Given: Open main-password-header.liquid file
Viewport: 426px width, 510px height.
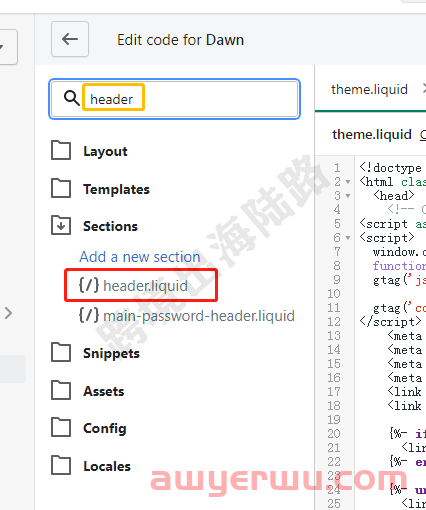Looking at the screenshot, I should (x=187, y=316).
